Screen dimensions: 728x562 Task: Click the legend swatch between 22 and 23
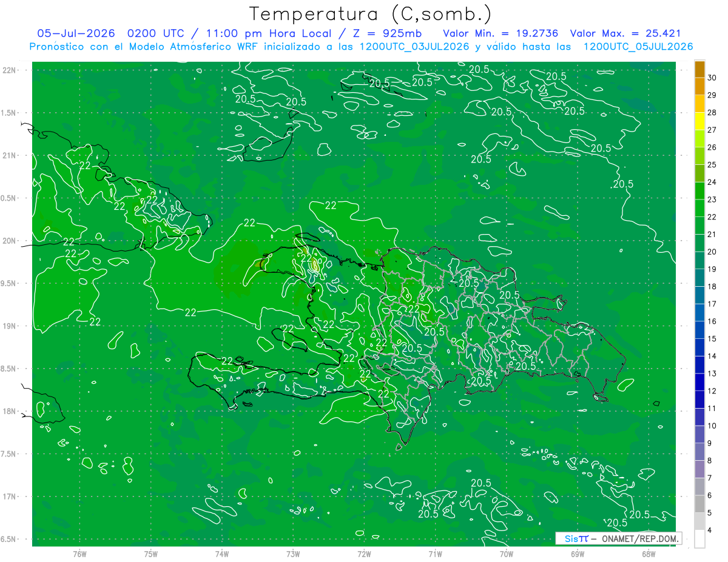point(699,208)
